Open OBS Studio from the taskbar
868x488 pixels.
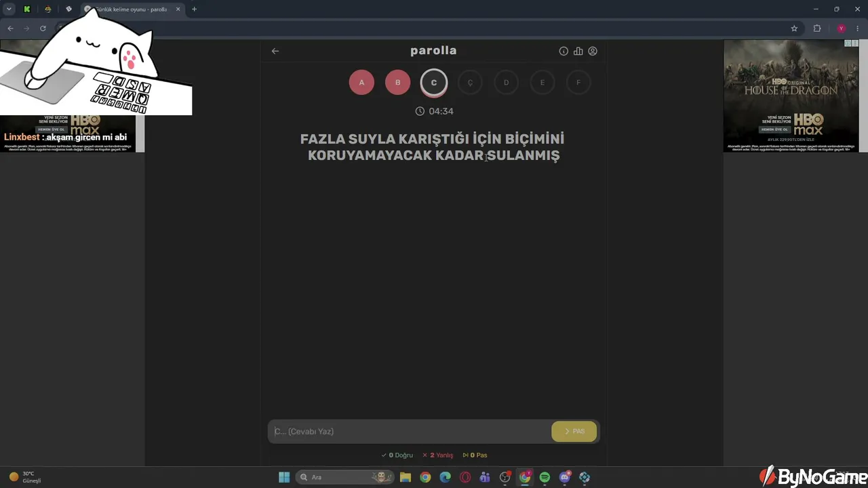pos(505,477)
